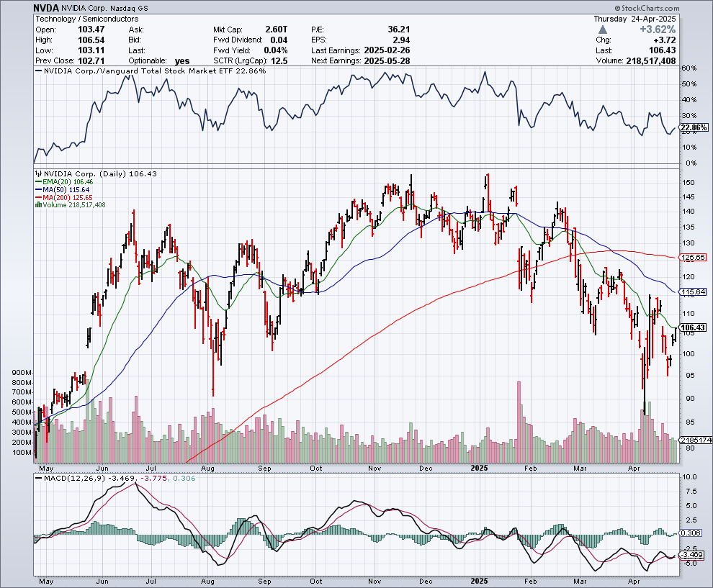
Task: Click the red MA(200) 125.65 legend entry
Action: [x=65, y=198]
